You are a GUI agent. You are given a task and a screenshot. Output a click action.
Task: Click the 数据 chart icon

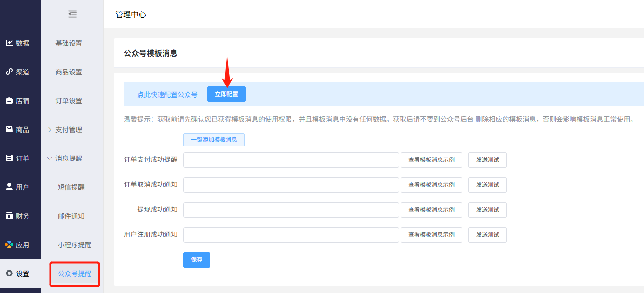pos(9,43)
